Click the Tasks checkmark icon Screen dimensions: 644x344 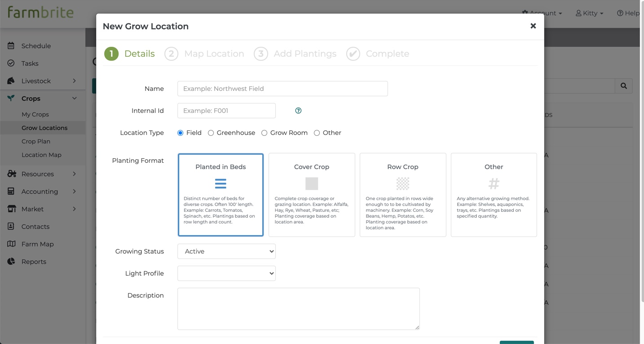11,63
